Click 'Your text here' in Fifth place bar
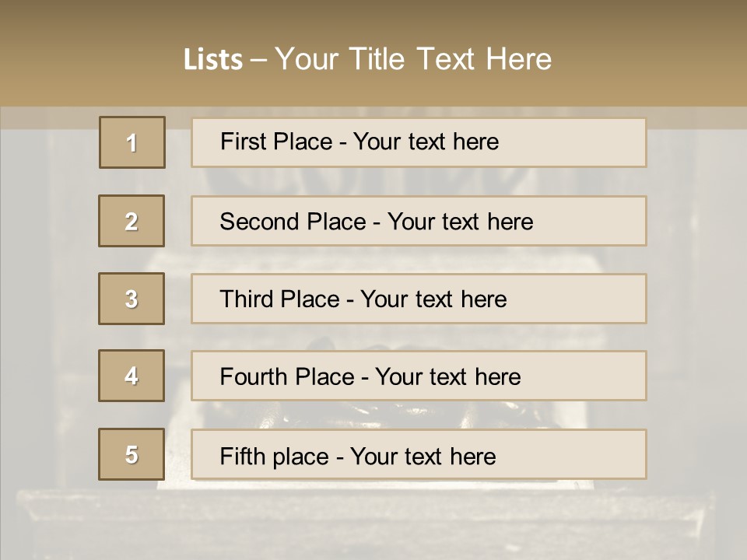Screen dimensions: 747x560 click(x=423, y=456)
